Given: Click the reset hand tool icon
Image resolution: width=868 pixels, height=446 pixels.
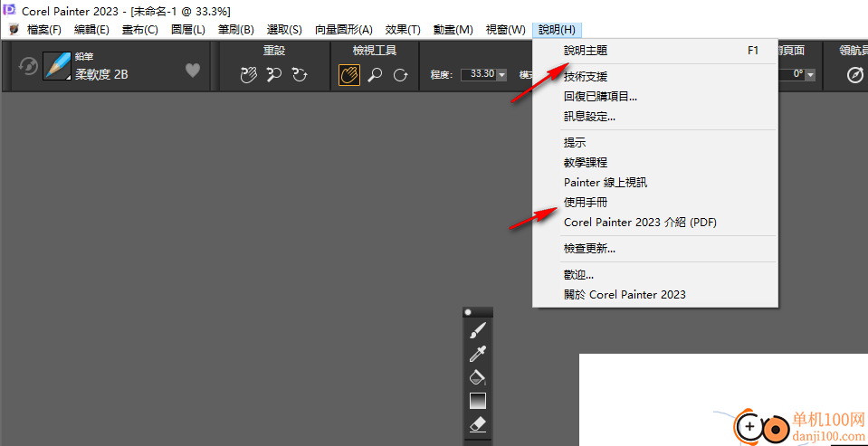Looking at the screenshot, I should [x=249, y=75].
